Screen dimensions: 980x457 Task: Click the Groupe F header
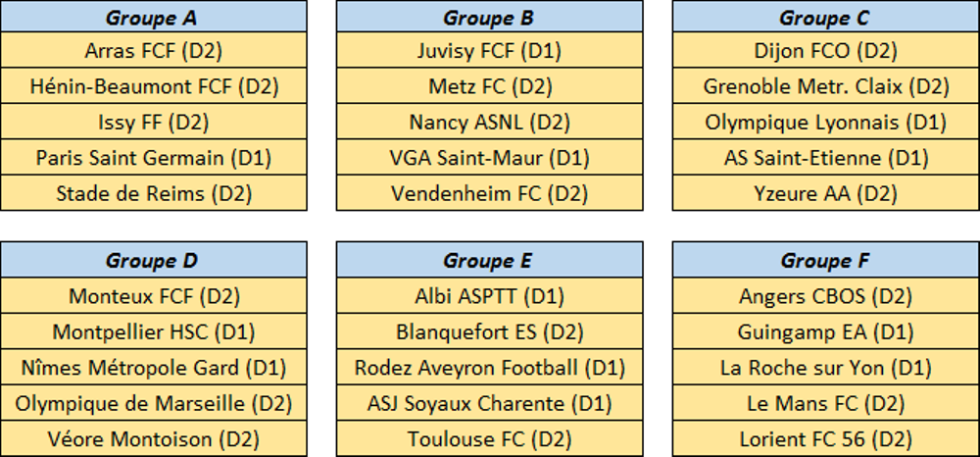coord(825,260)
